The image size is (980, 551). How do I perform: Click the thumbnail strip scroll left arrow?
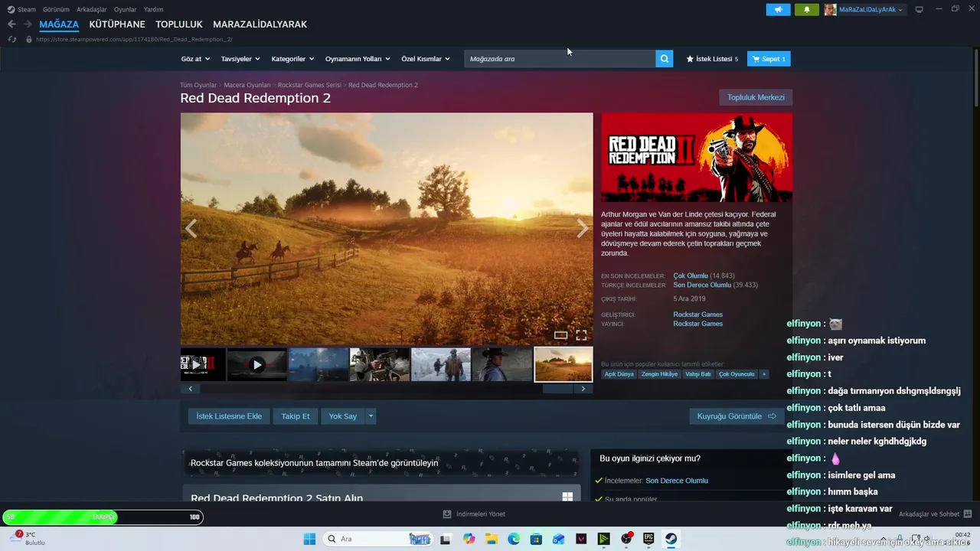click(190, 389)
